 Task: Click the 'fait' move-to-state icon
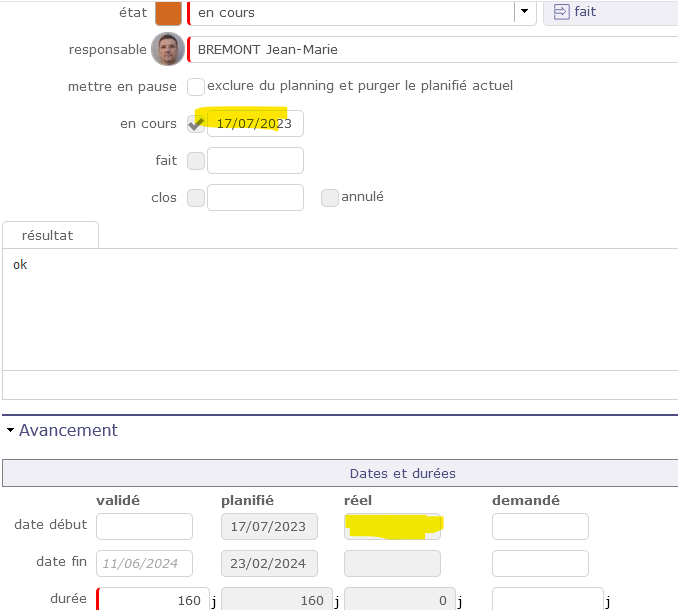(561, 12)
